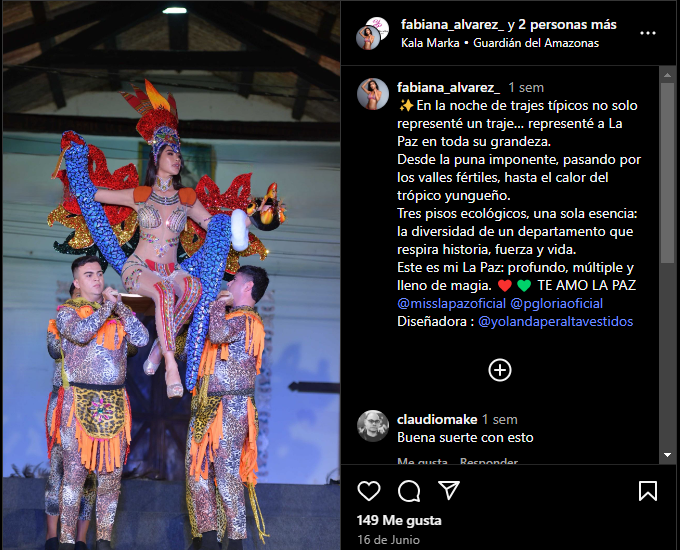The width and height of the screenshot is (680, 550).
Task: Click scrollbar down arrow in comments
Action: click(667, 455)
